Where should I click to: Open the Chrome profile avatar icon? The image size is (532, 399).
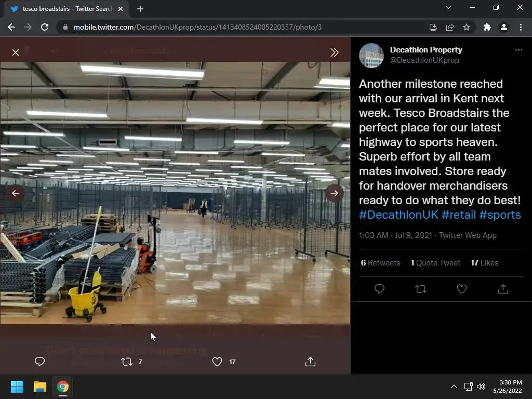coord(504,27)
